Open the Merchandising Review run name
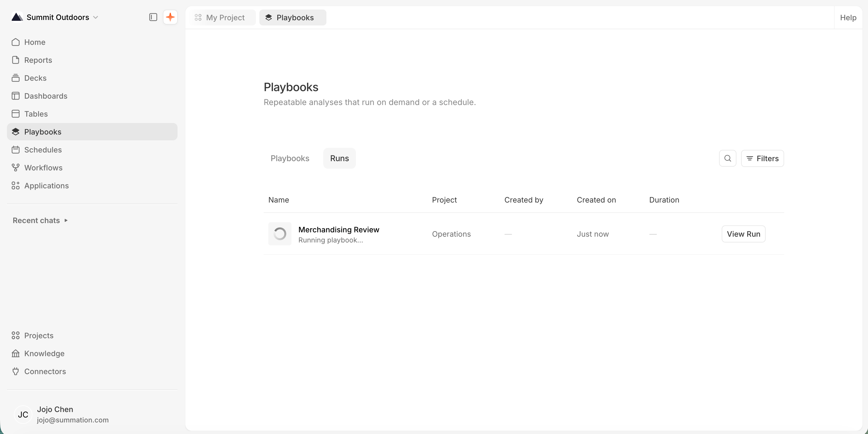The width and height of the screenshot is (868, 434). [x=339, y=229]
